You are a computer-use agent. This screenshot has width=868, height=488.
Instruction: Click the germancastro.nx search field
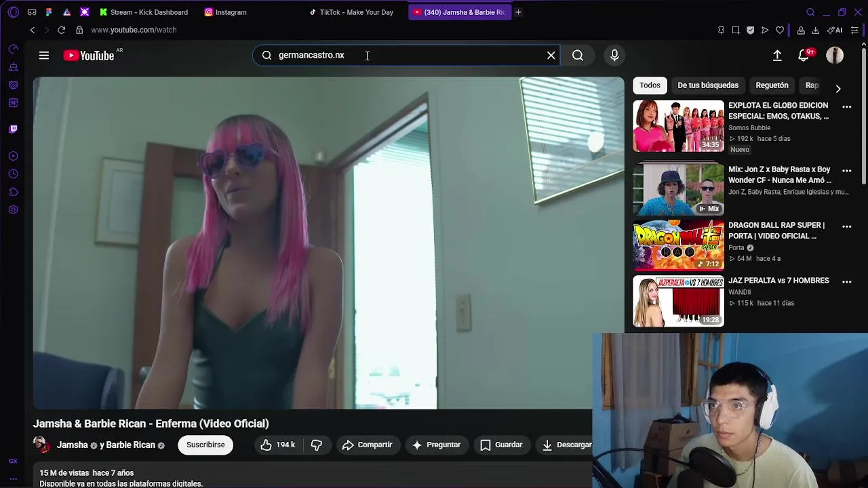[407, 56]
